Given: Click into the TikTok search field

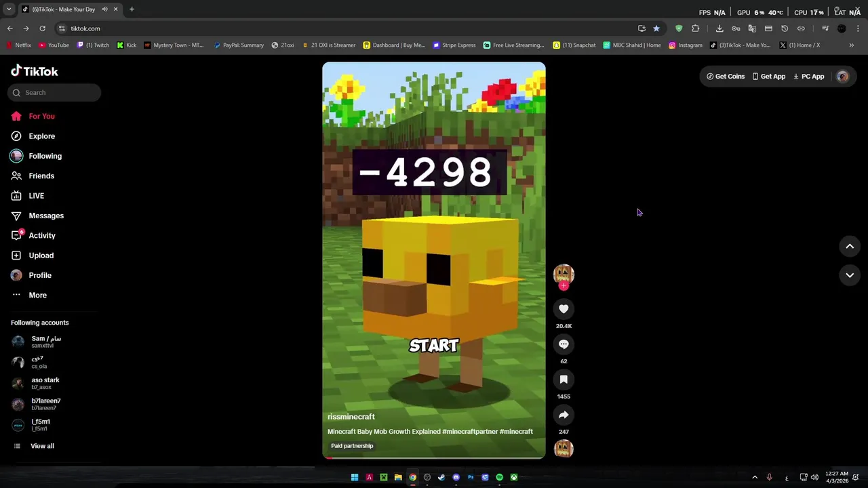Looking at the screenshot, I should [x=54, y=93].
